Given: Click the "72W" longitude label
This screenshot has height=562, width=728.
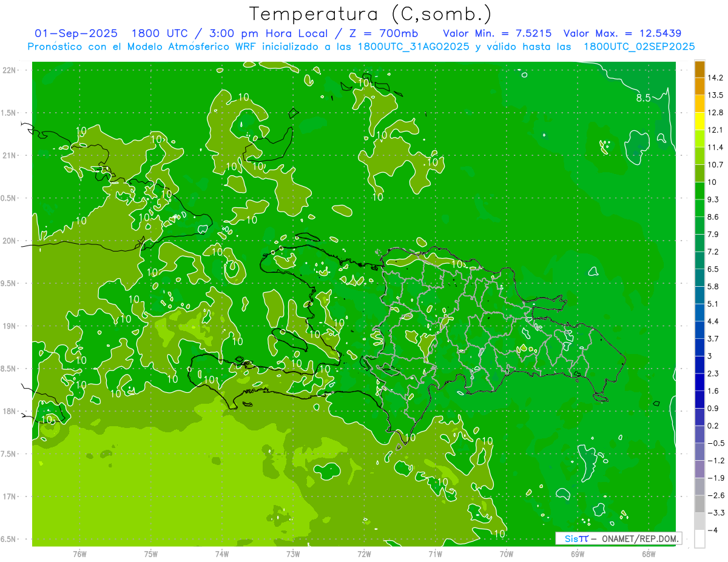Looking at the screenshot, I should (x=364, y=554).
